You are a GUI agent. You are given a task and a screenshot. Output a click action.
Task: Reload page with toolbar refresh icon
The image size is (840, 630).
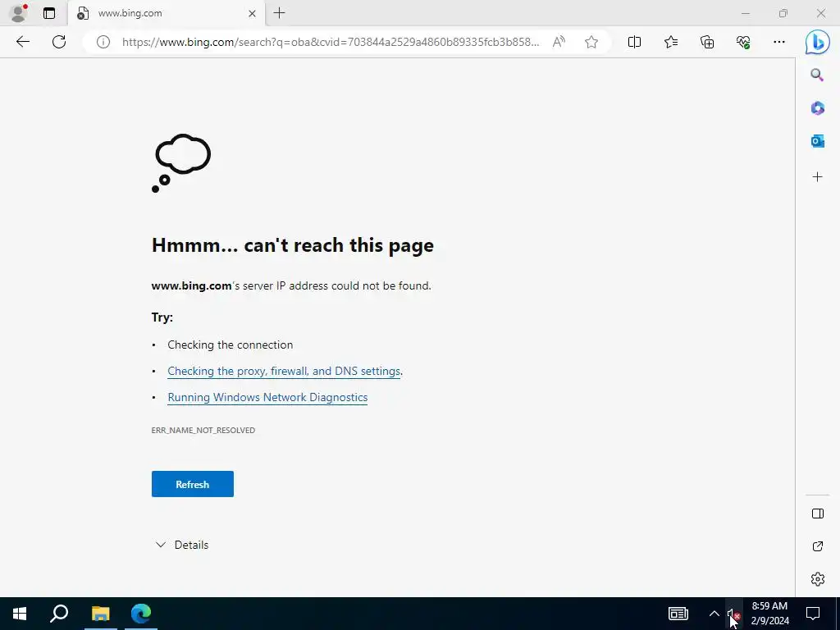click(59, 42)
